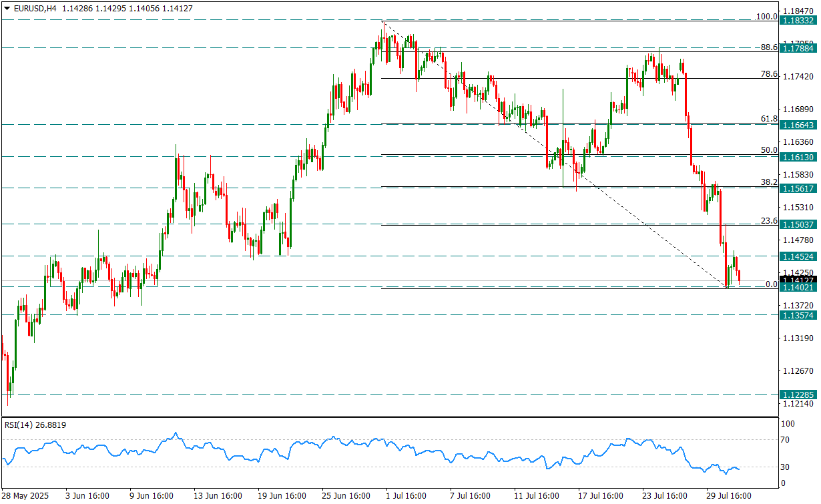Viewport: 821px width, 504px height.
Task: Click the 1.15830 price scale value
Action: 800,174
